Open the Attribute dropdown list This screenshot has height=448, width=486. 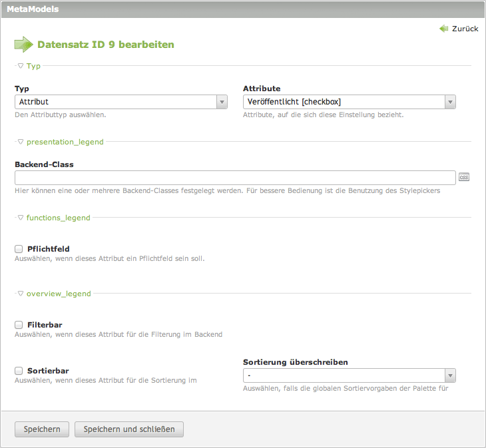[349, 102]
